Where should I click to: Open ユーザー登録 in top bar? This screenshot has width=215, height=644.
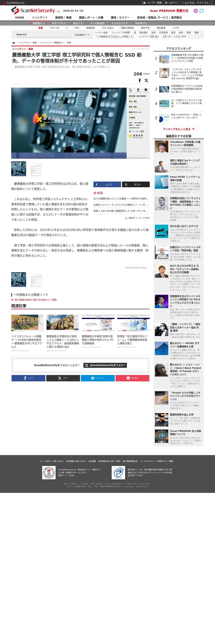click(152, 3)
